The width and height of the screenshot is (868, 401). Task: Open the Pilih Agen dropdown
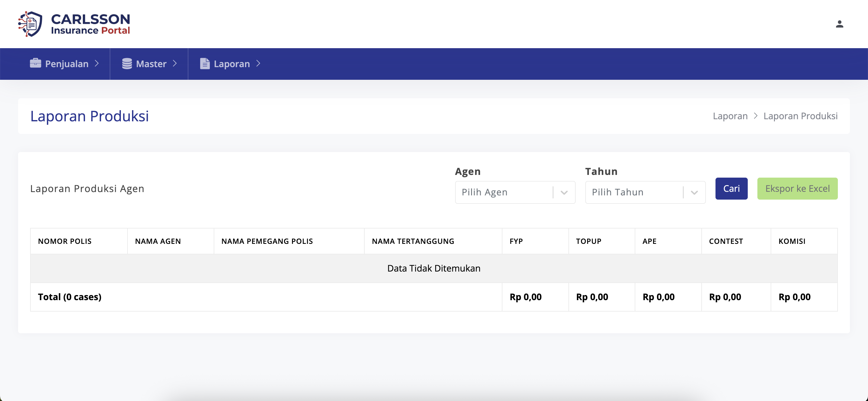[515, 192]
